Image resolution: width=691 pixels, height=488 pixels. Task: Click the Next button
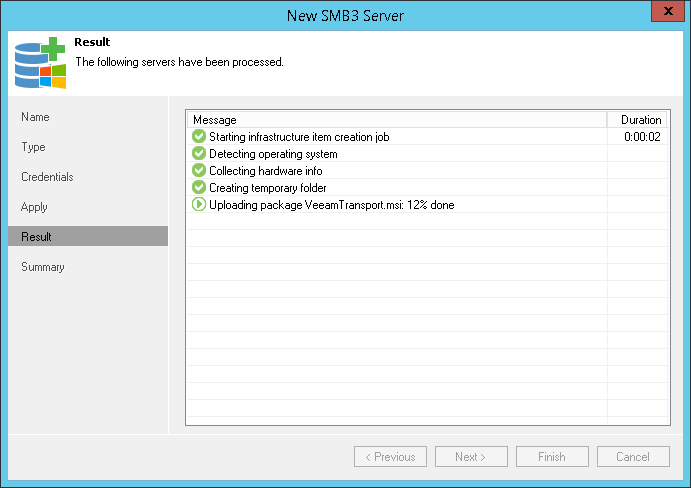coord(470,457)
